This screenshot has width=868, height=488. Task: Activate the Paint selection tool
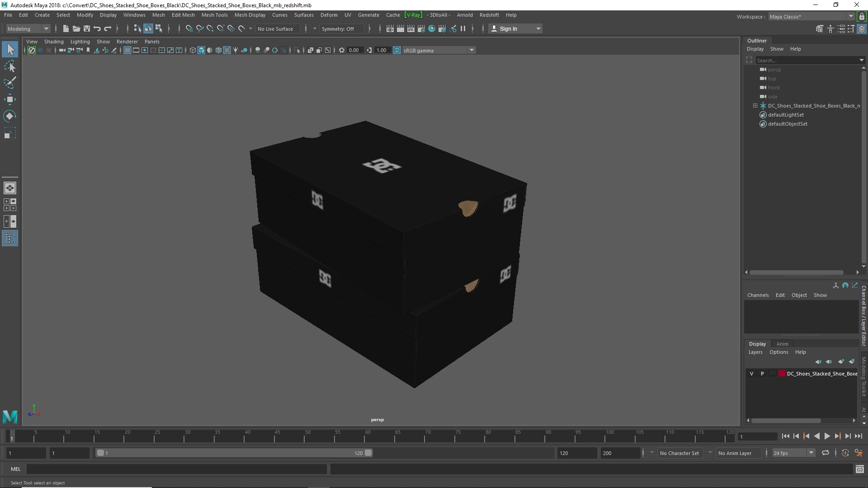click(x=10, y=83)
